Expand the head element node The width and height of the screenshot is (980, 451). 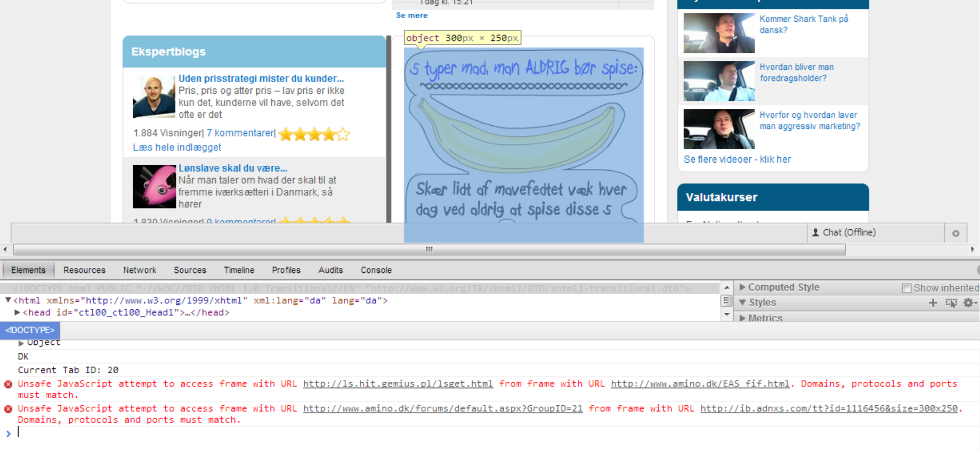(17, 313)
